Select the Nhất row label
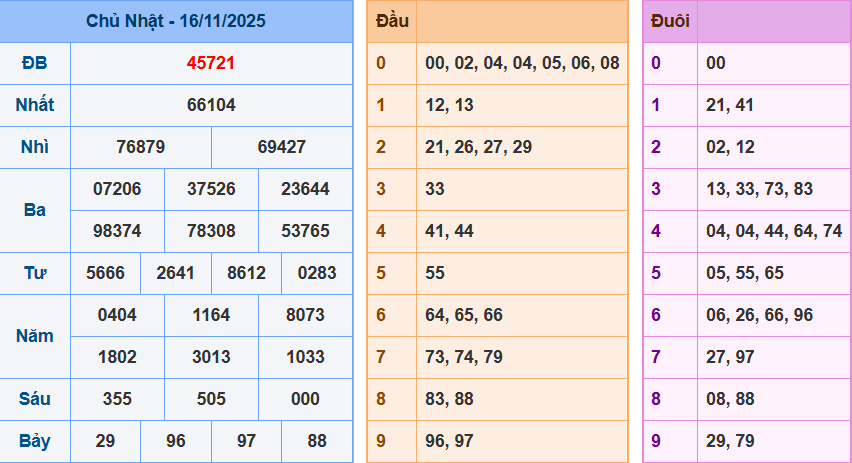 (x=35, y=105)
